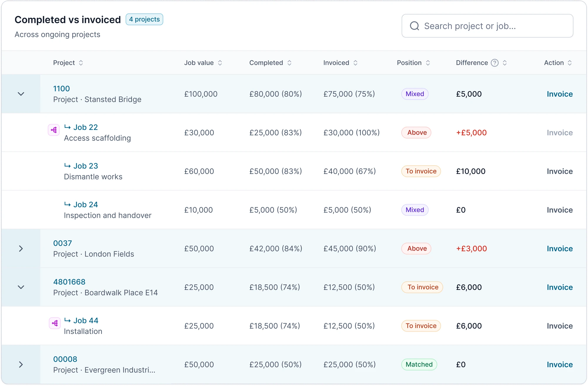The width and height of the screenshot is (588, 386).
Task: Select the +£3,000 difference value
Action: coord(472,249)
